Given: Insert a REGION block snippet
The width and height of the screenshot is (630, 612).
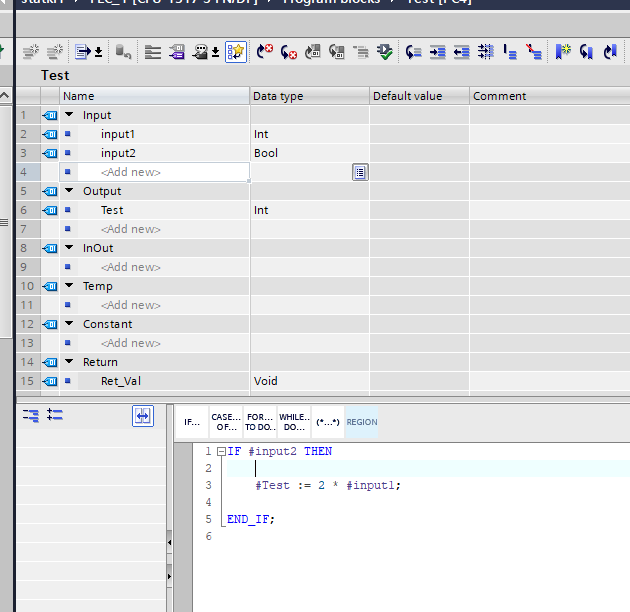Looking at the screenshot, I should [x=362, y=422].
